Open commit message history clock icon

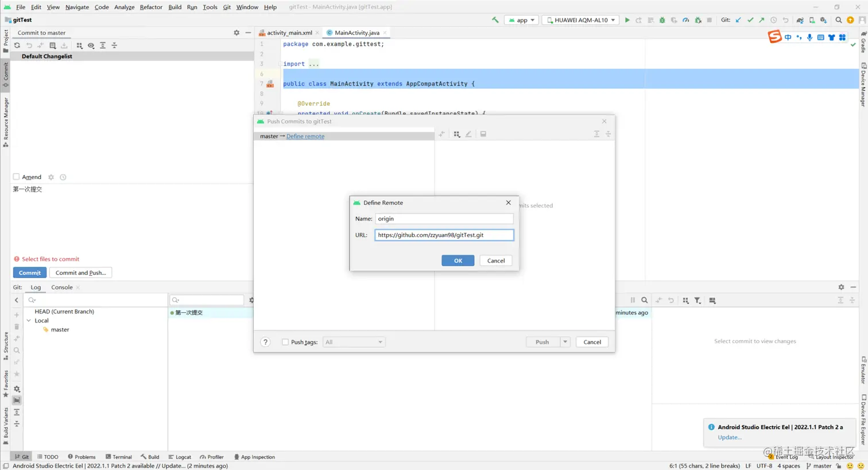(x=63, y=177)
